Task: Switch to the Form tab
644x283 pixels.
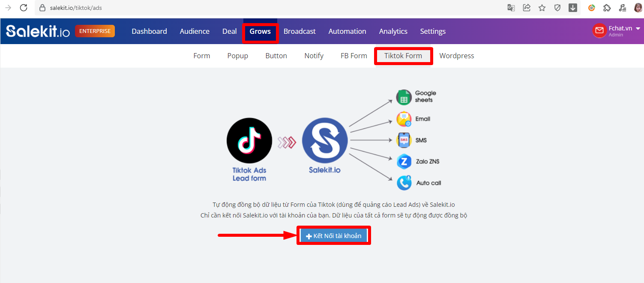Action: (x=201, y=56)
